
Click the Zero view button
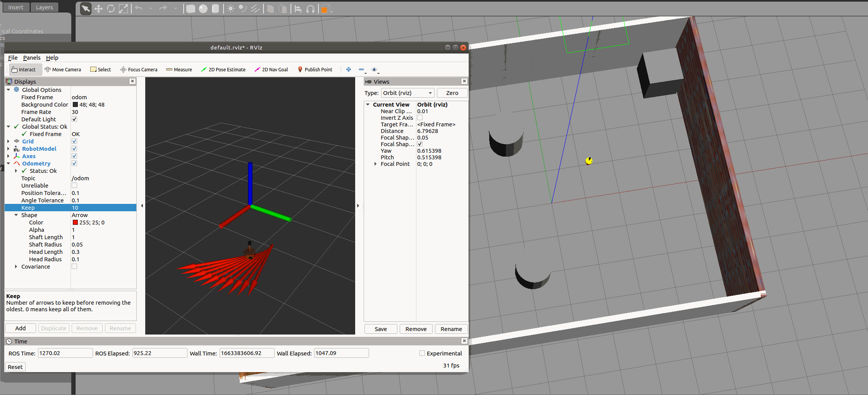pyautogui.click(x=452, y=93)
